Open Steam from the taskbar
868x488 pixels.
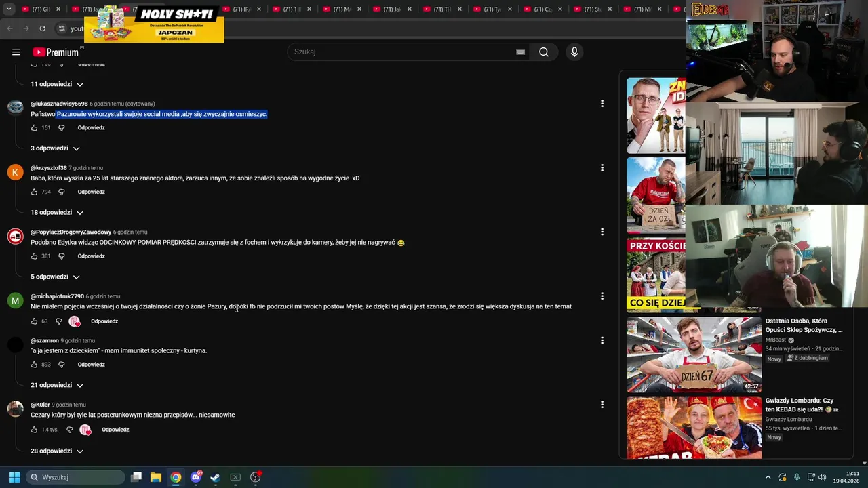click(215, 477)
